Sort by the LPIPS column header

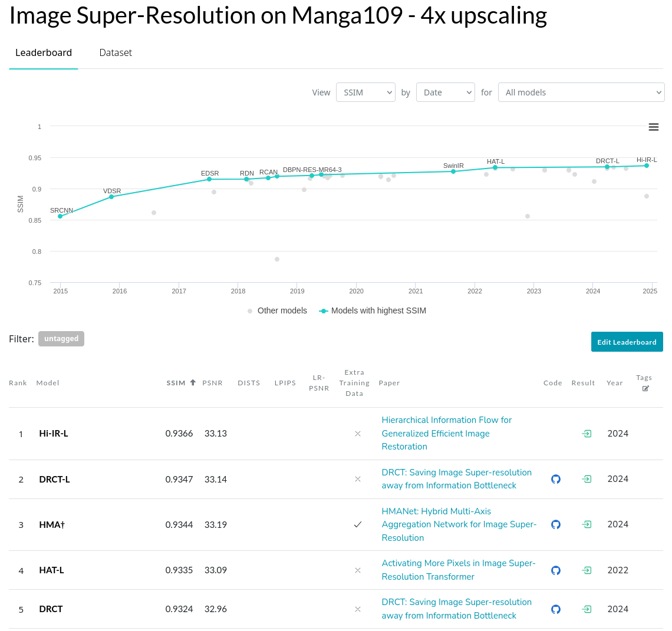(285, 383)
